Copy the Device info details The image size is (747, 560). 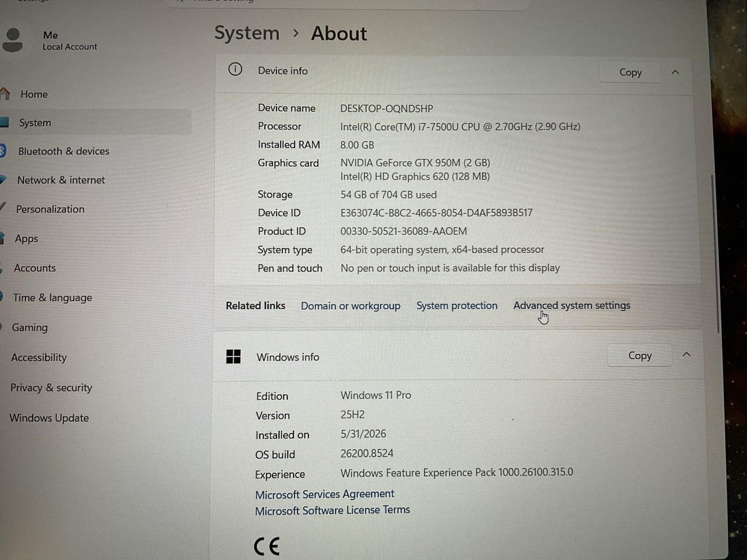tap(630, 72)
